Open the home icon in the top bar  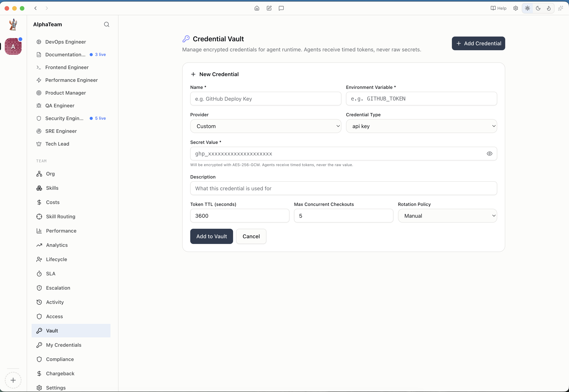coord(257,8)
